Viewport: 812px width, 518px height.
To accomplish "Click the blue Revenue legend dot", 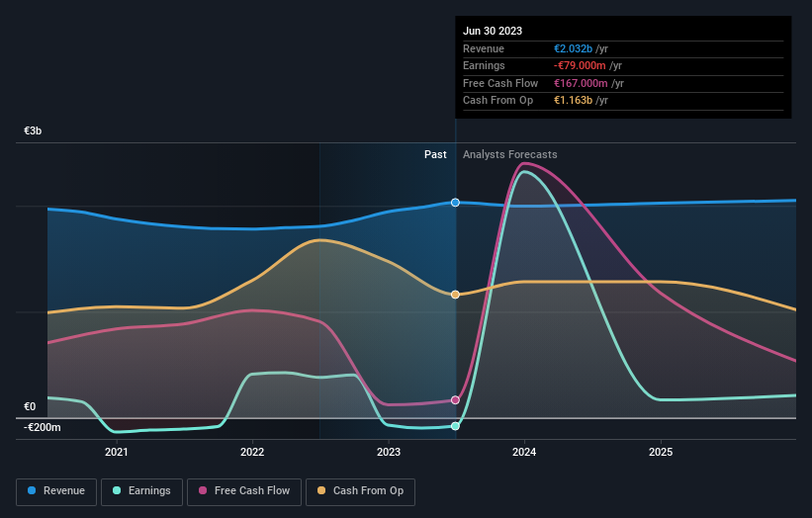I will (32, 490).
